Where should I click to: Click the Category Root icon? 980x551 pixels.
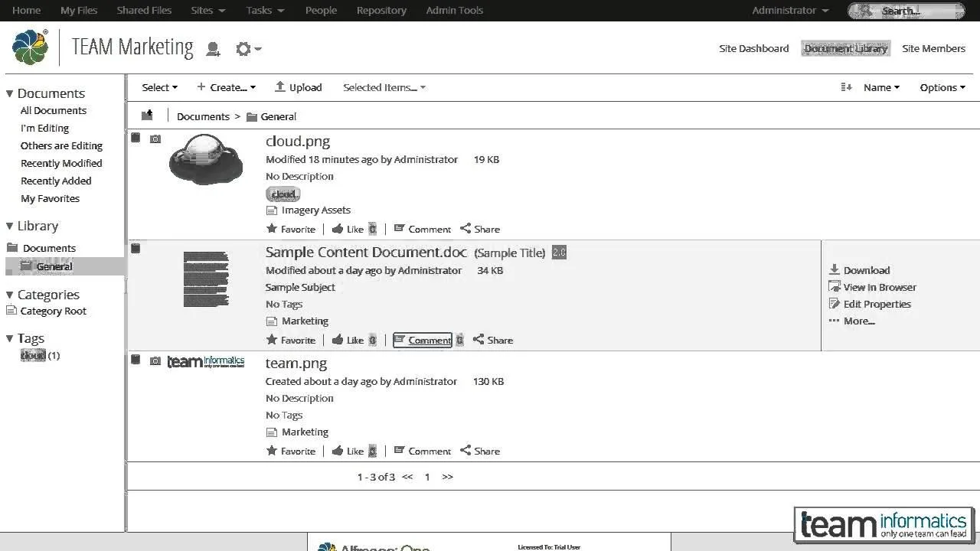coord(11,311)
